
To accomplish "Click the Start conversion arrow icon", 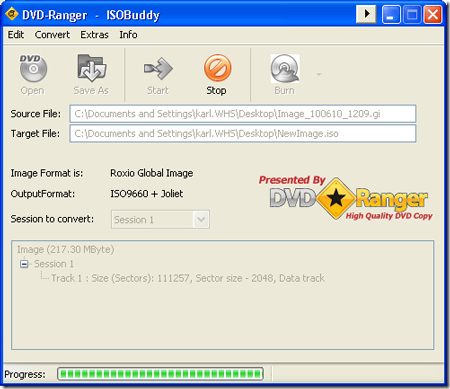I will pos(158,69).
